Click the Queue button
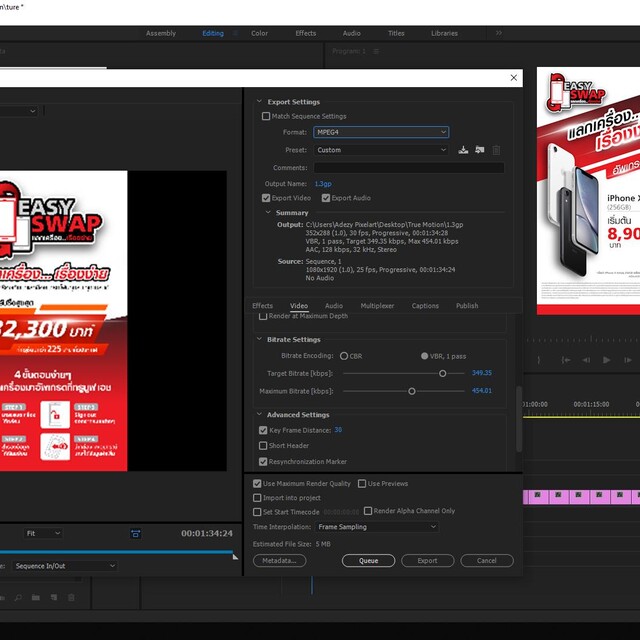Image resolution: width=640 pixels, height=640 pixels. 369,561
